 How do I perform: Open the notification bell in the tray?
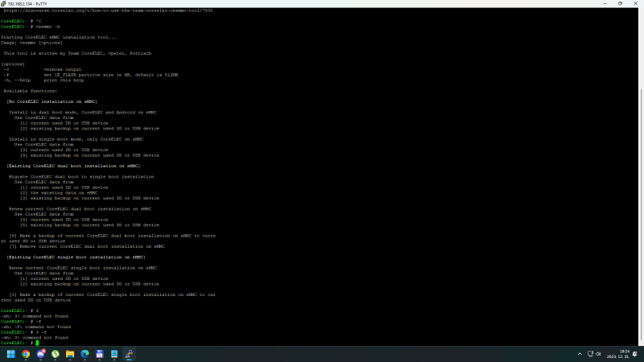coord(635,354)
